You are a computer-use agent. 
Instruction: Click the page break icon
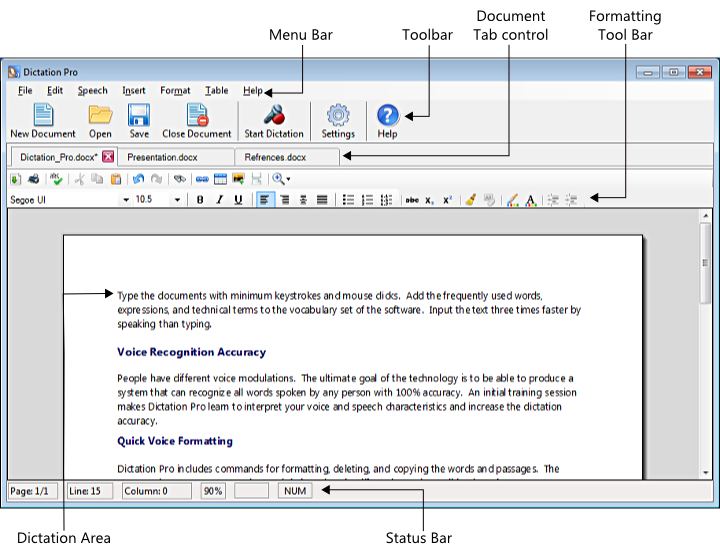257,179
